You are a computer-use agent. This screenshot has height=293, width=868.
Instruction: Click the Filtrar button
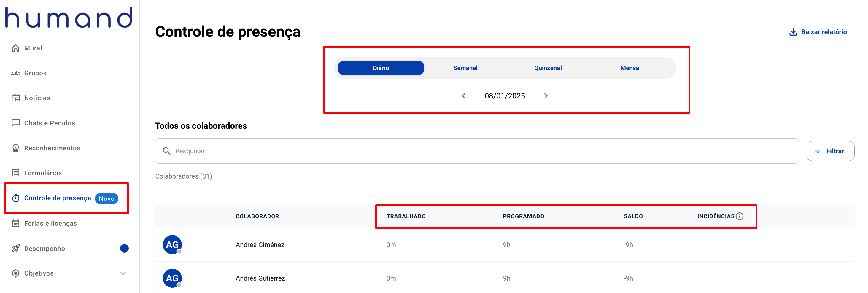coord(830,151)
